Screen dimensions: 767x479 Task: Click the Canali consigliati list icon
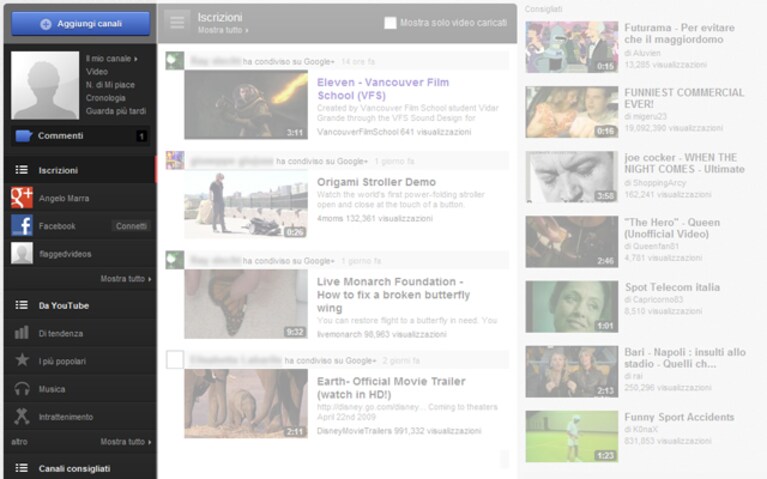[x=22, y=468]
